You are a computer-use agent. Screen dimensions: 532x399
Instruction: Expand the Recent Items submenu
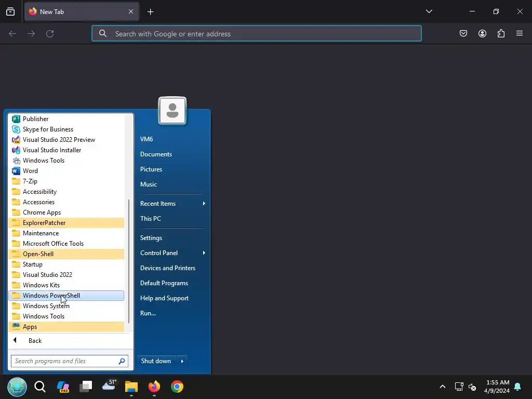pyautogui.click(x=172, y=204)
